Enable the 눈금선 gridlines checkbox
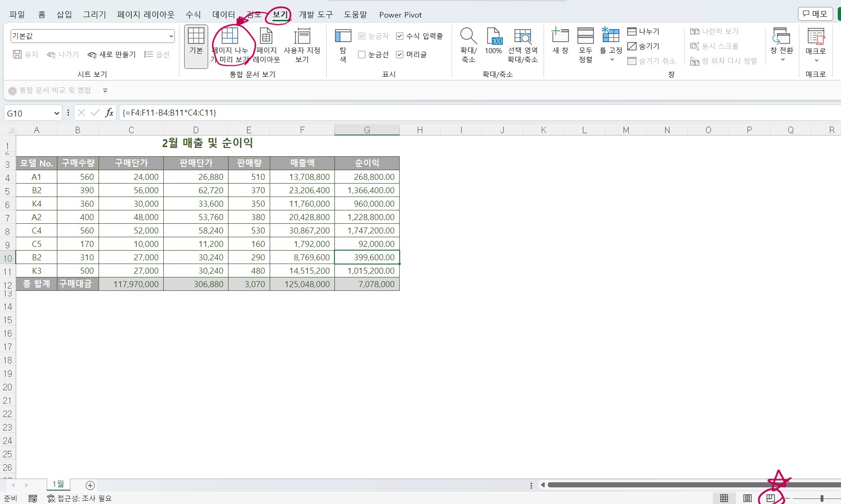841x504 pixels. 362,55
